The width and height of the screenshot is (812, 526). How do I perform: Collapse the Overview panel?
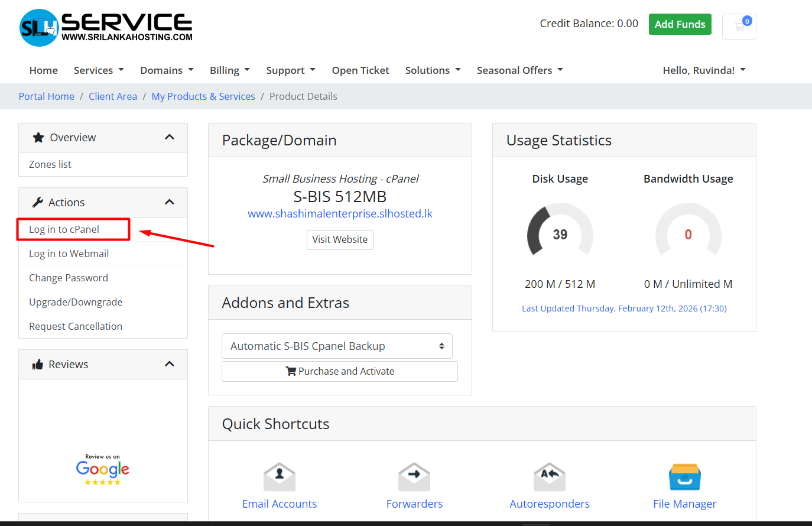click(170, 137)
